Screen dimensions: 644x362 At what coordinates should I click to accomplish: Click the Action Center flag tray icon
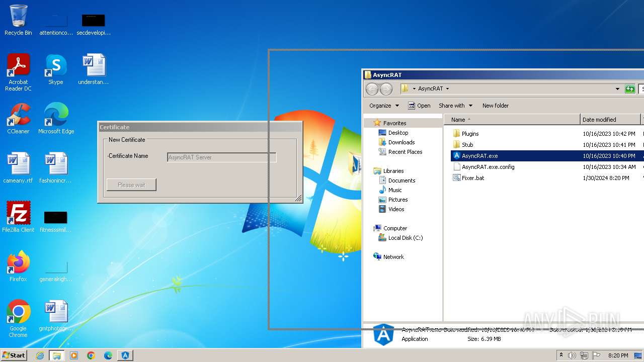(x=596, y=355)
